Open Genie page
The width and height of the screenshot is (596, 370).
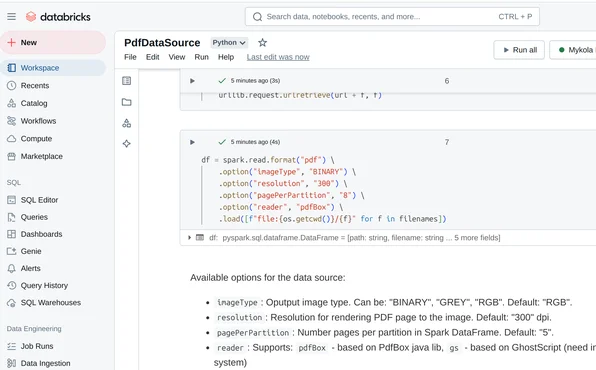31,251
